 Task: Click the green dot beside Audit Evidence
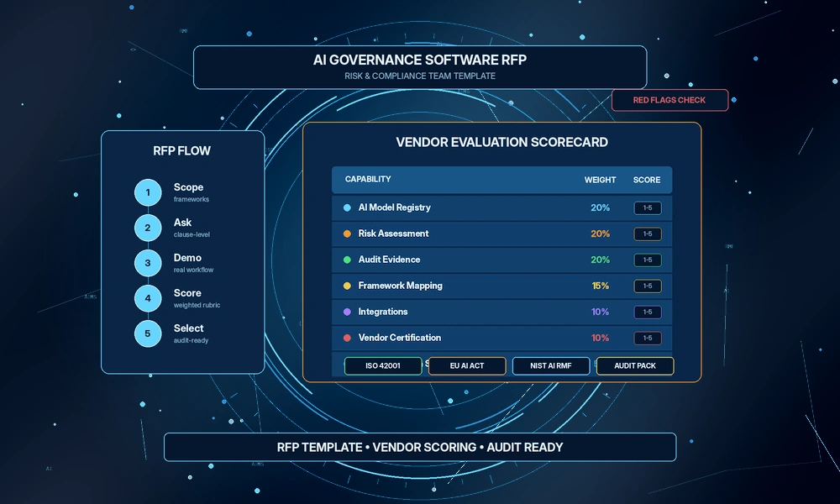pyautogui.click(x=347, y=260)
